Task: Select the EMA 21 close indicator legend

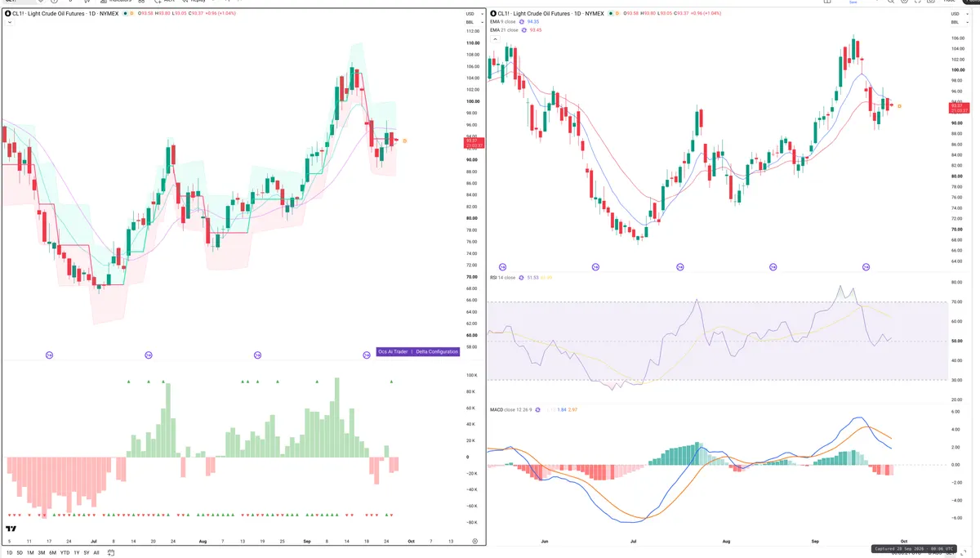Action: (x=504, y=30)
